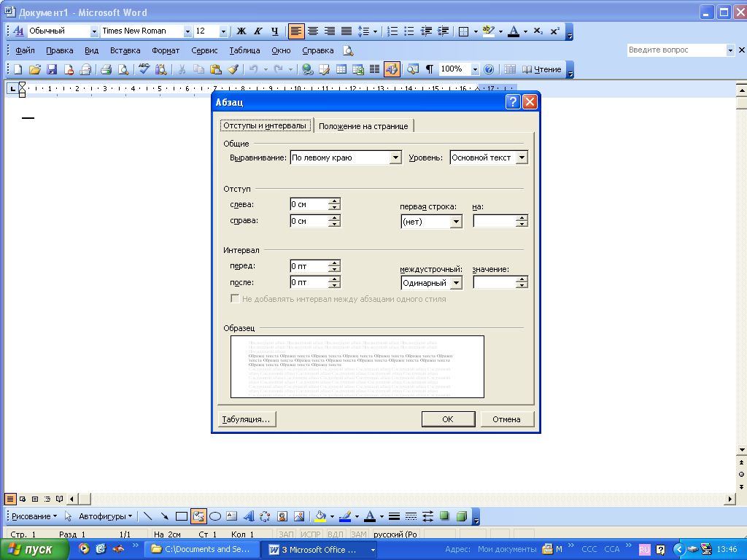Decrease indent with the toolbar icon
Image resolution: width=747 pixels, height=560 pixels.
point(426,31)
